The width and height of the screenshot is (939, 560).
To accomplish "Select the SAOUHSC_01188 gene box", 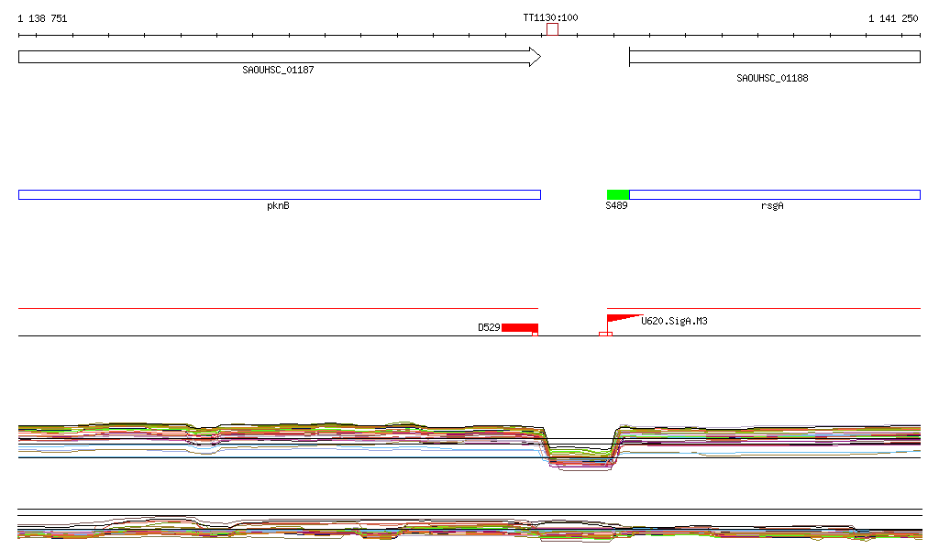I will coord(774,57).
